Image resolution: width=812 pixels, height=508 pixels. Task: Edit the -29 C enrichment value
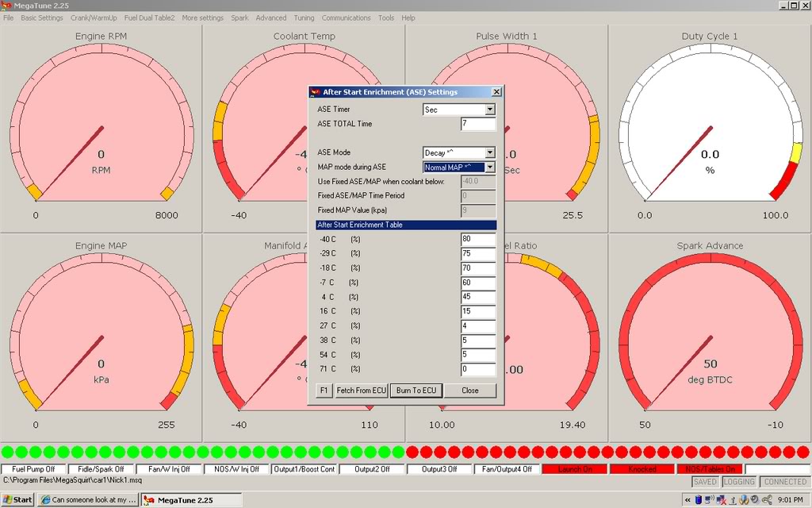click(478, 253)
